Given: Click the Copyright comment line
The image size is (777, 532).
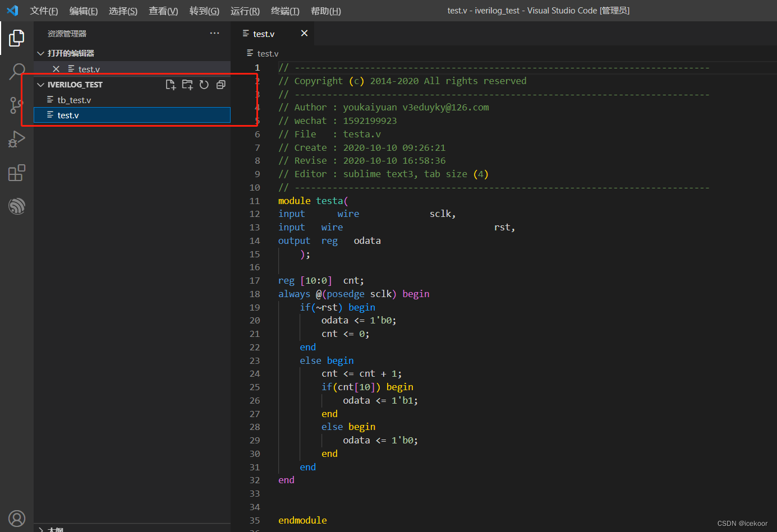Looking at the screenshot, I should coord(402,81).
